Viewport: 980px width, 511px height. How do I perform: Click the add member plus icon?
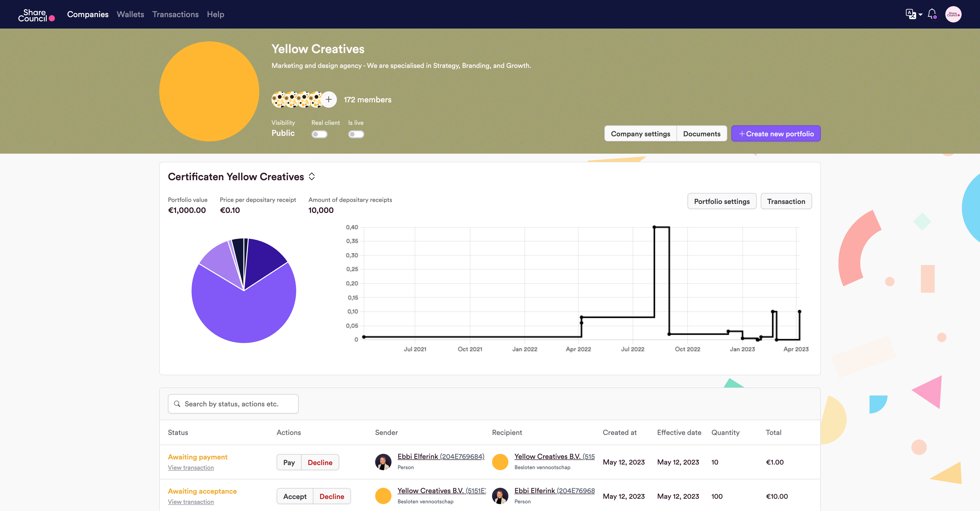pyautogui.click(x=329, y=100)
